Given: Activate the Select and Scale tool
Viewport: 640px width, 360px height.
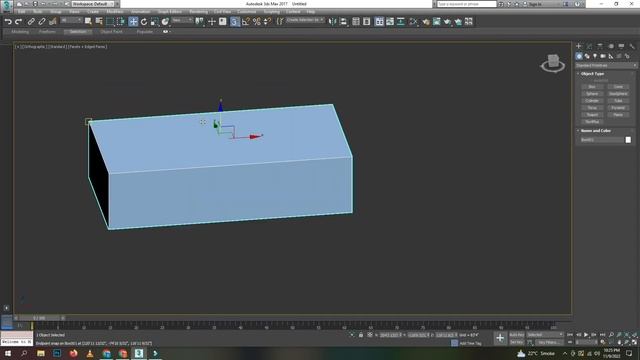Looking at the screenshot, I should pos(154,22).
